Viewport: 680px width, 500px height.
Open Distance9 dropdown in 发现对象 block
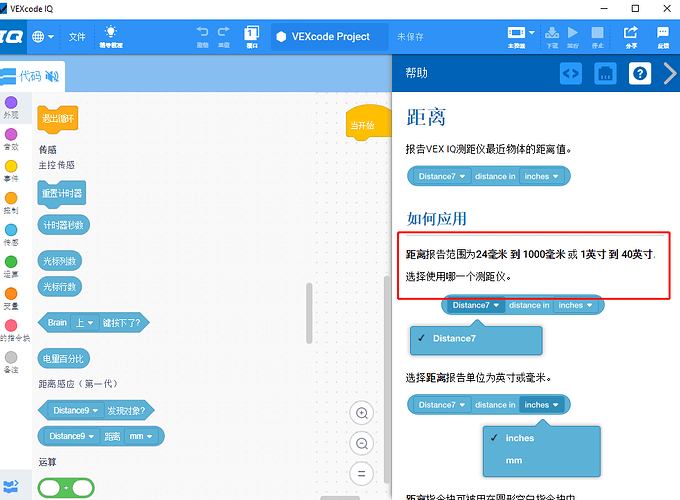tap(75, 410)
